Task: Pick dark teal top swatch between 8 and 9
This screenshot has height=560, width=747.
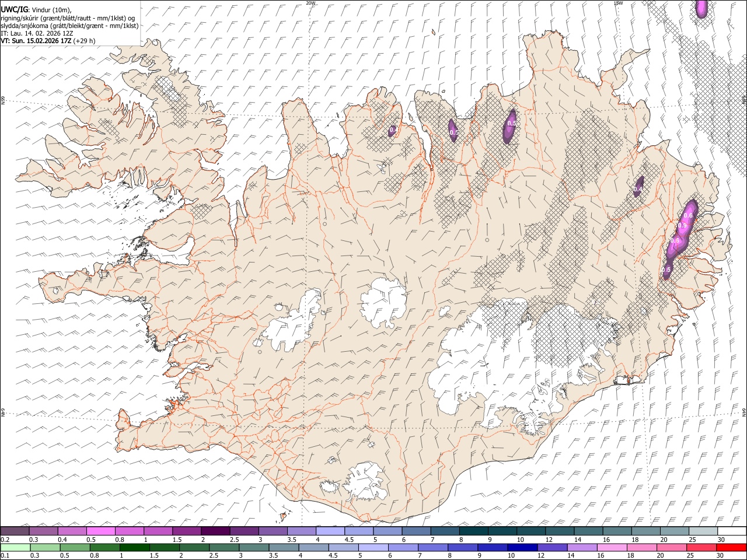Action: [473, 531]
